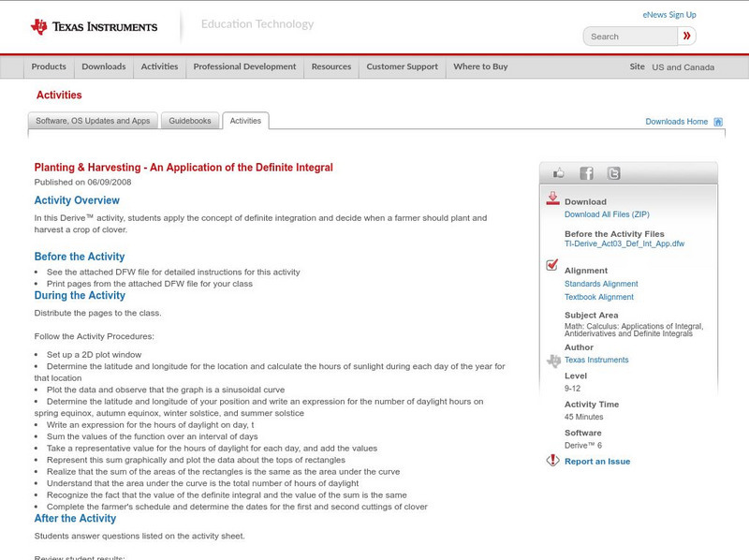Click the Downloads Home house icon

click(718, 122)
